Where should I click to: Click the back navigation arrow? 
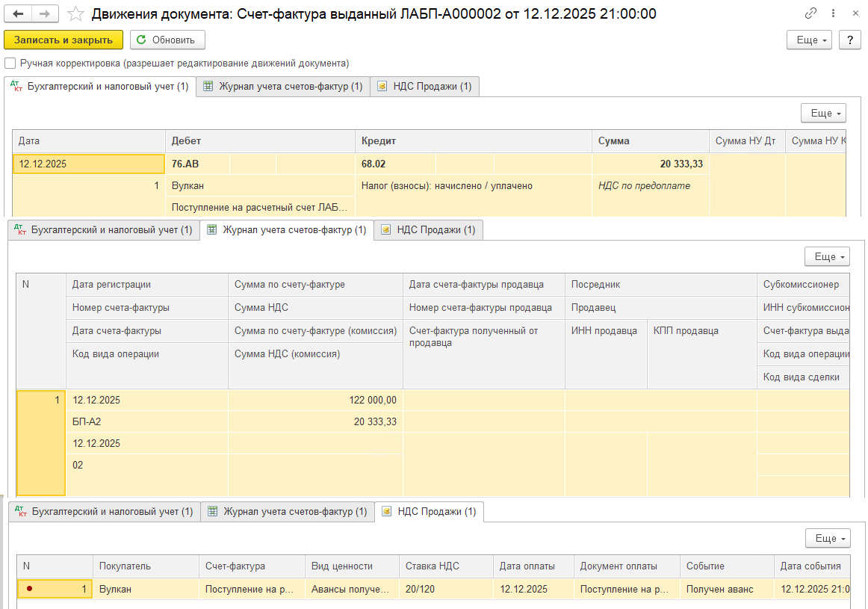pyautogui.click(x=19, y=13)
